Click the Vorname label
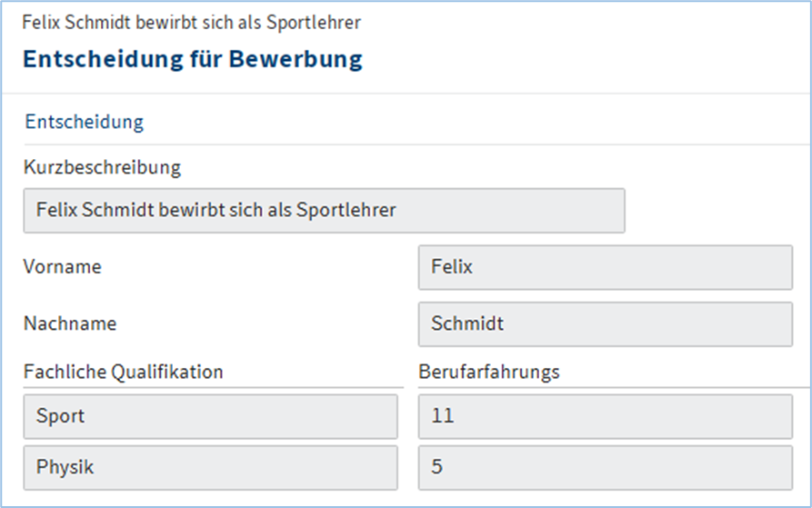This screenshot has width=812, height=508. (63, 267)
